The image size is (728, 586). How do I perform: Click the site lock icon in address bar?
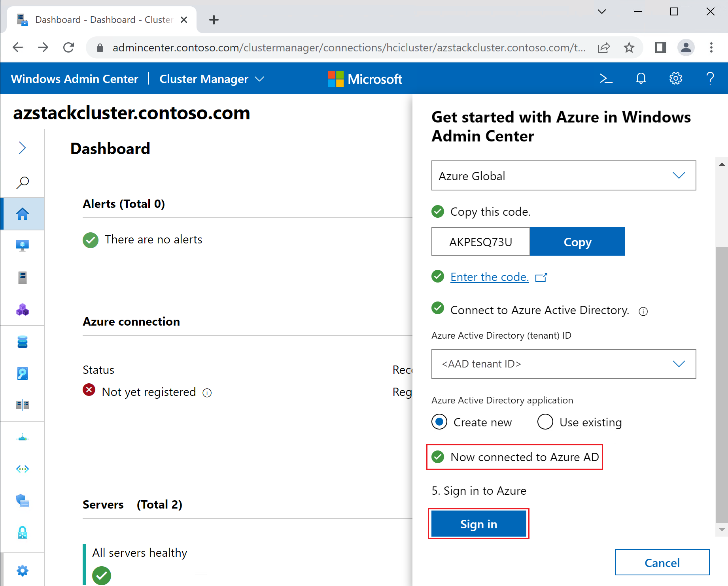[100, 48]
